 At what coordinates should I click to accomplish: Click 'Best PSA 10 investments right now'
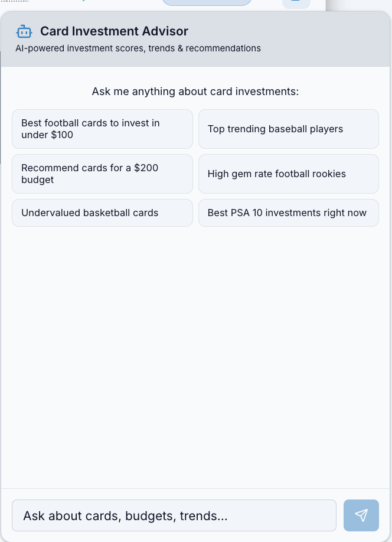[289, 213]
